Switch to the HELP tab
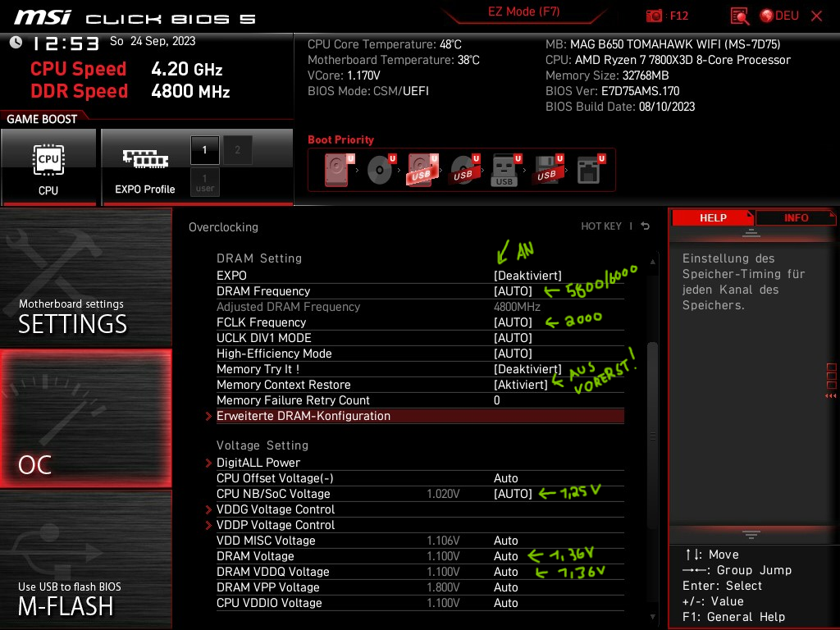 point(713,218)
